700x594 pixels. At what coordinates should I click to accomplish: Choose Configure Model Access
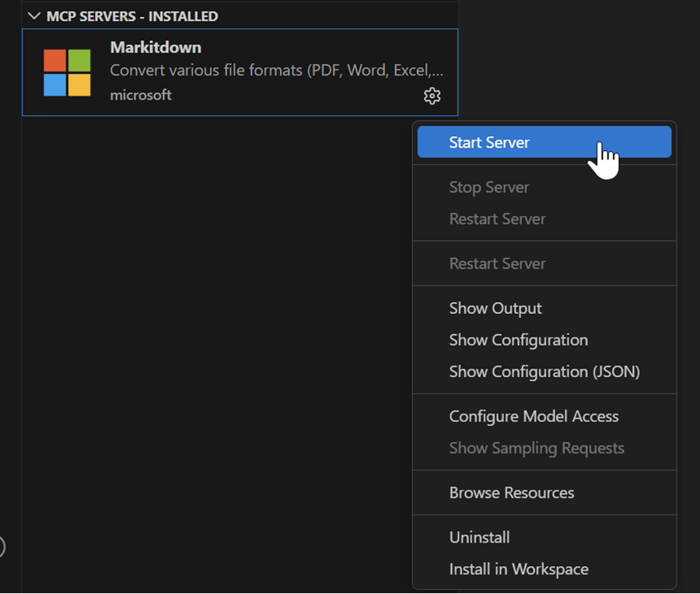click(534, 417)
